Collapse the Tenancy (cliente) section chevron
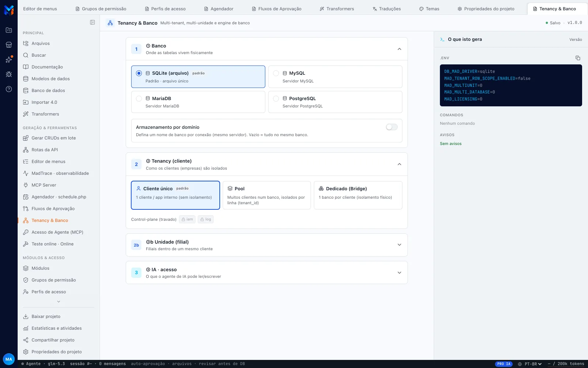588x368 pixels. tap(399, 164)
